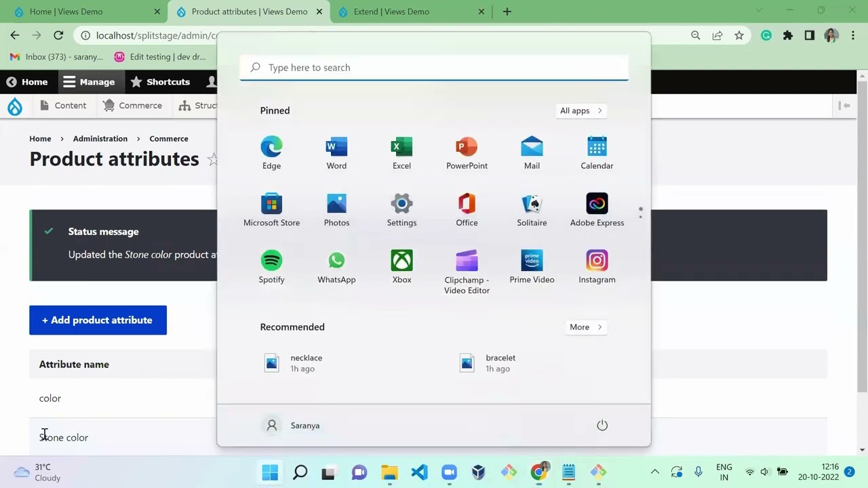This screenshot has width=868, height=488.
Task: Click the Chrome extensions puzzle icon
Action: click(x=787, y=35)
